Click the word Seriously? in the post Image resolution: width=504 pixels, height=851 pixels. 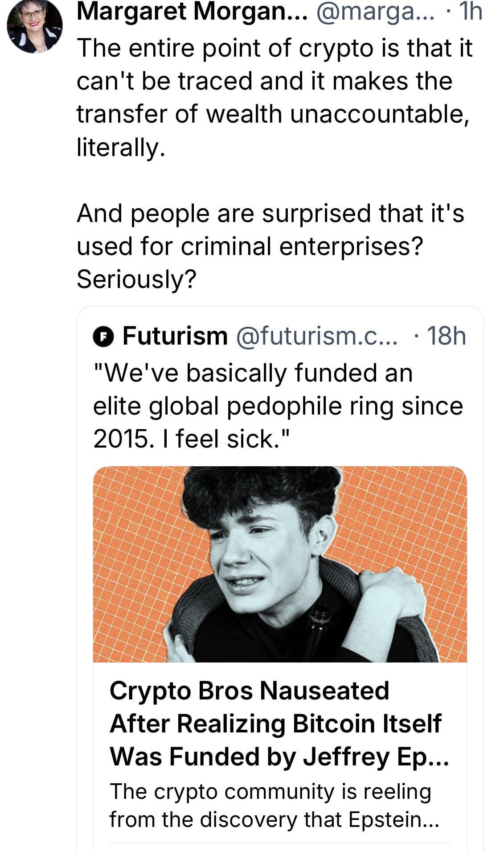[136, 280]
